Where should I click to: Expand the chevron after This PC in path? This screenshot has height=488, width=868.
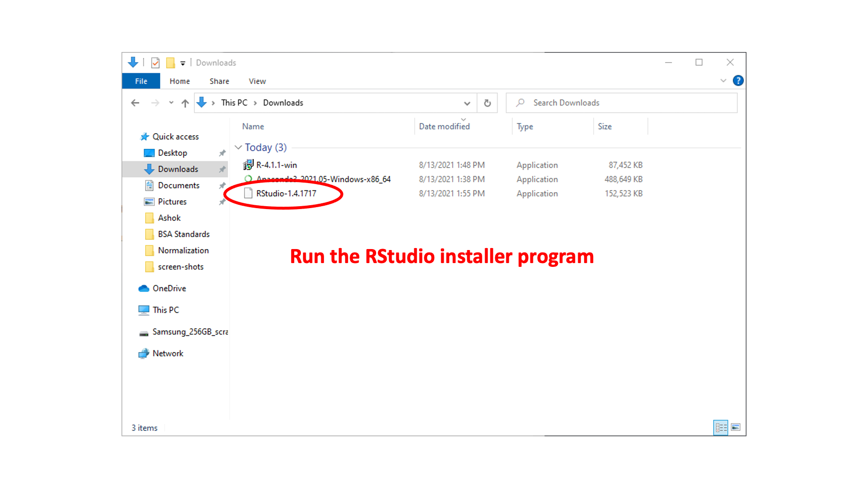tap(255, 103)
